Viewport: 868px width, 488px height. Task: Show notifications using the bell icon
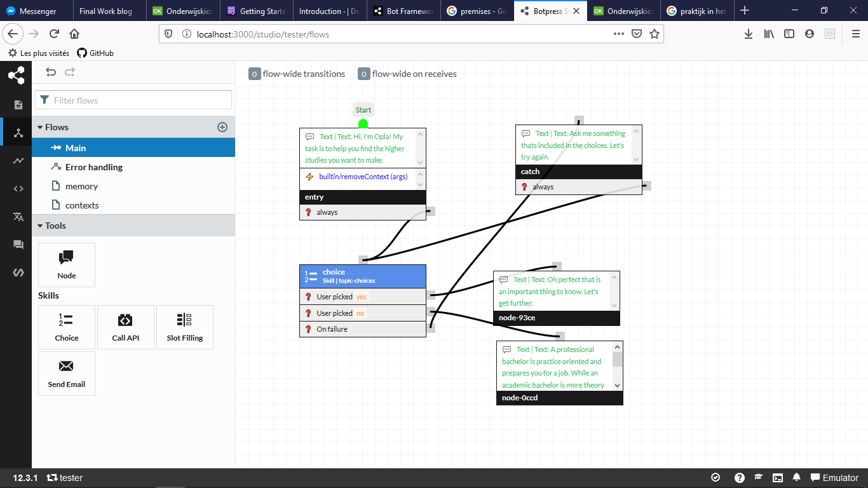click(x=797, y=477)
